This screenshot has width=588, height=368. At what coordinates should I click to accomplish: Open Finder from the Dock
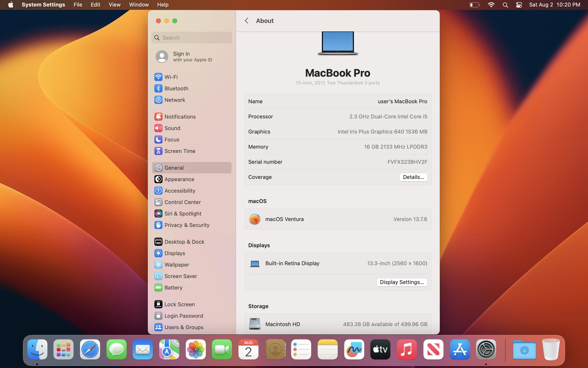37,349
